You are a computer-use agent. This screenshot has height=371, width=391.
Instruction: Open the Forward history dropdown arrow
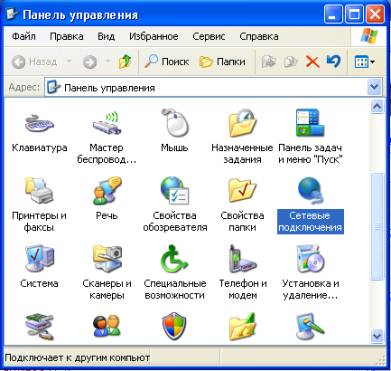coord(108,62)
